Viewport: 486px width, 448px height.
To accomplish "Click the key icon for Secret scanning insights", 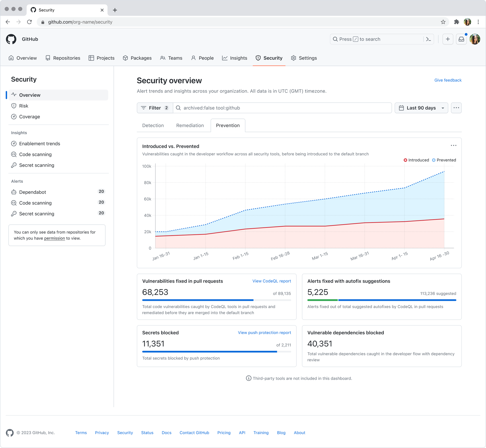I will [14, 165].
